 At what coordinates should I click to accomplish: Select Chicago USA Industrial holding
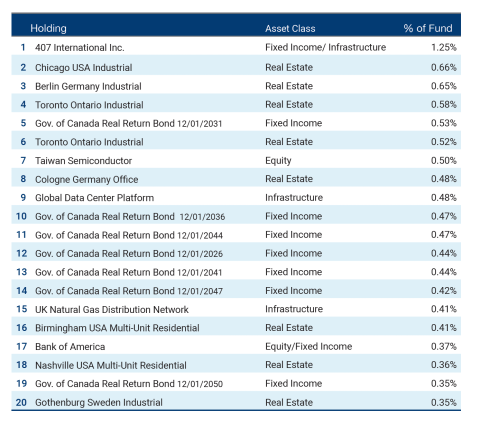click(x=84, y=68)
